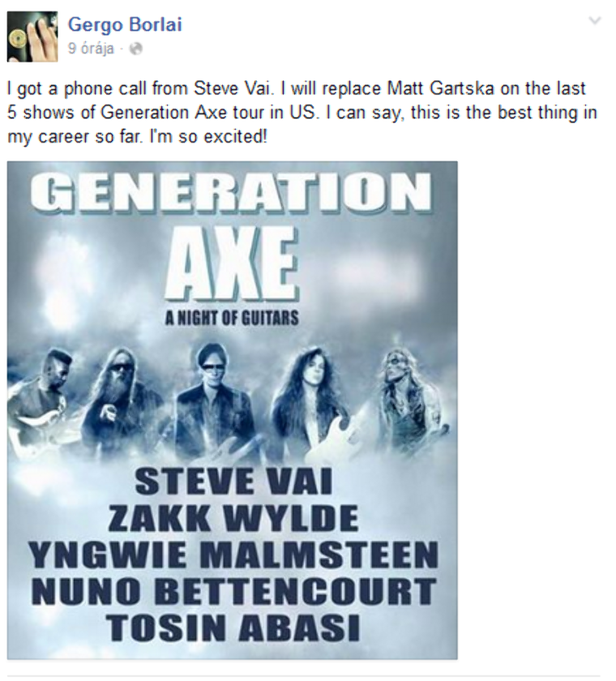The image size is (616, 681).
Task: Click the Gergo Borlai name link
Action: (x=125, y=25)
